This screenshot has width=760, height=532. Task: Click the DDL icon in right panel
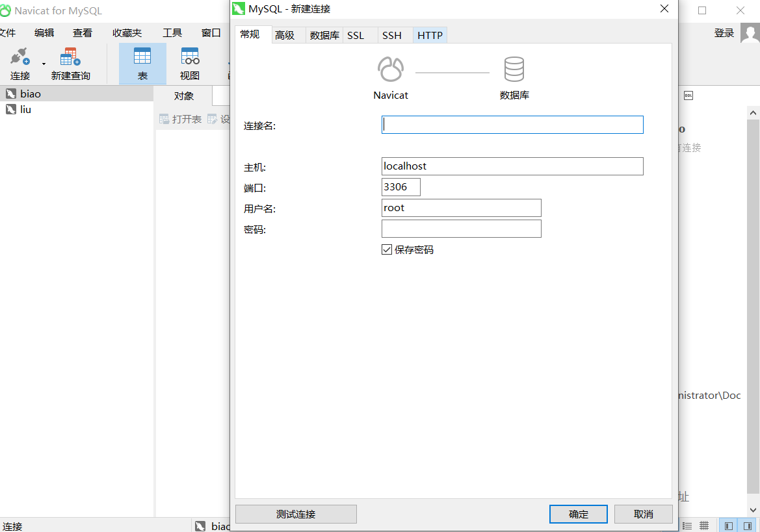[688, 96]
